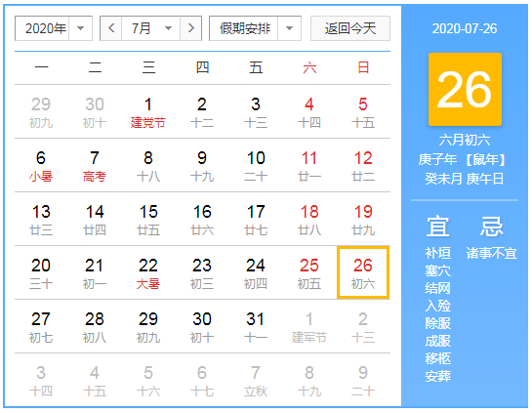Select July 6 小暑 date
532x413 pixels.
pos(41,166)
